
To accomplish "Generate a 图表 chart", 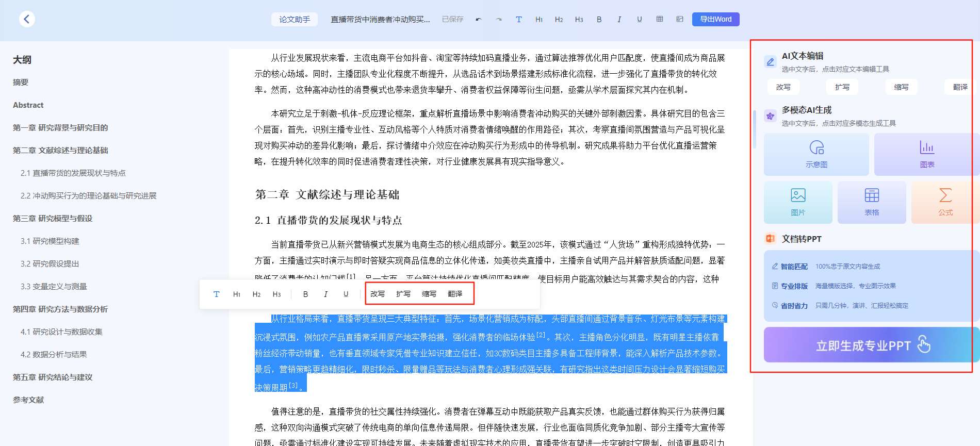I will (927, 154).
